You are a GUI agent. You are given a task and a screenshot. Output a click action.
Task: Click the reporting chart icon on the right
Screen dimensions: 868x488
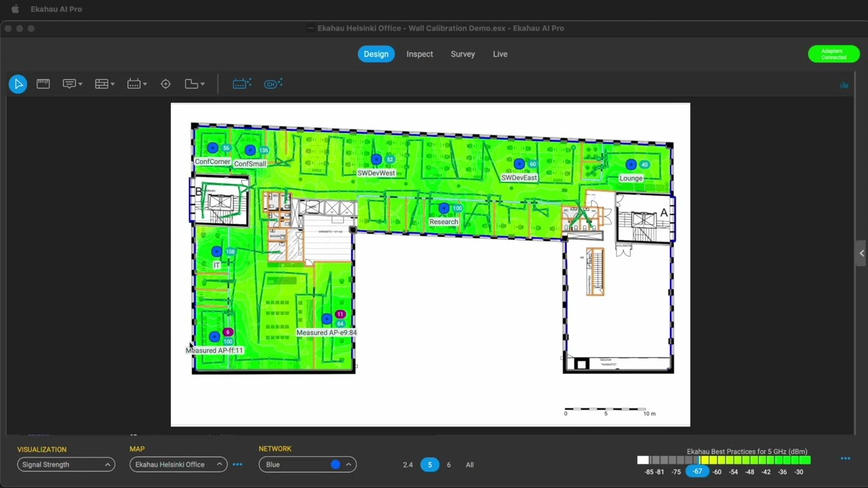[844, 85]
